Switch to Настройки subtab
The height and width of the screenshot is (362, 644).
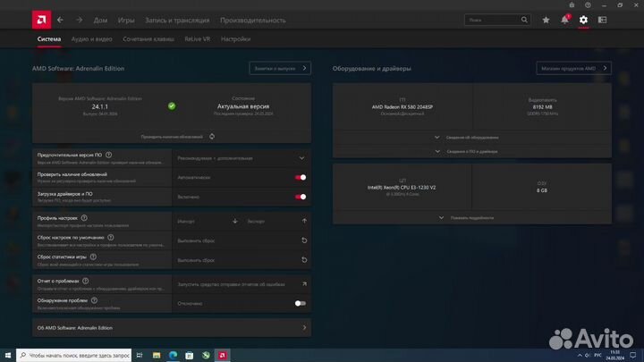[x=236, y=39]
